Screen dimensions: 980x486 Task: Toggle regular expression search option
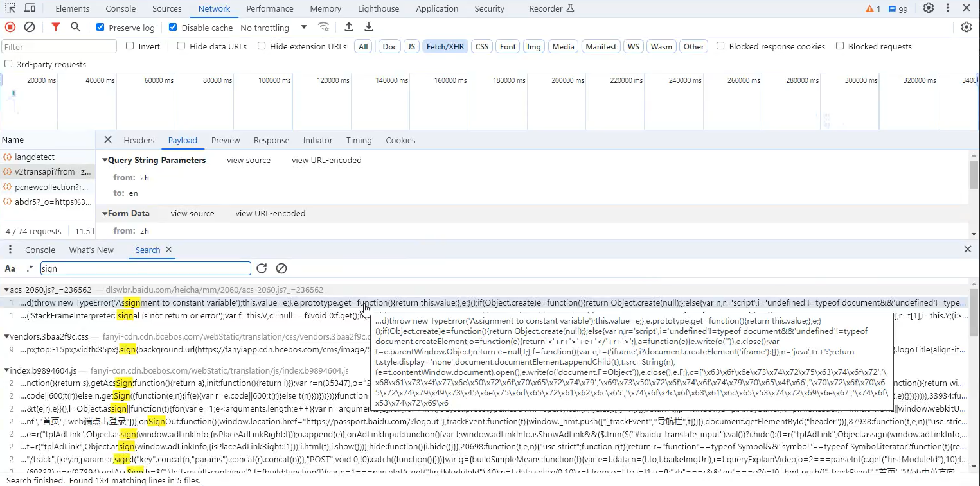coord(30,268)
